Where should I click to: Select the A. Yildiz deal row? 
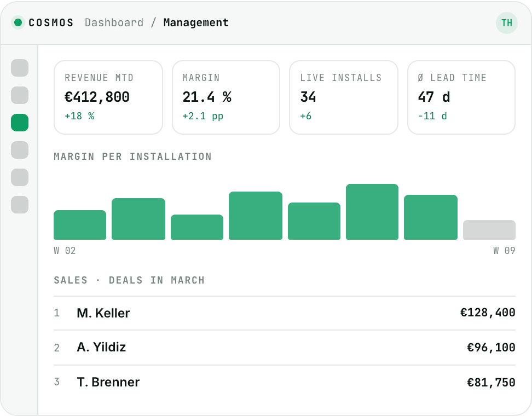point(284,348)
